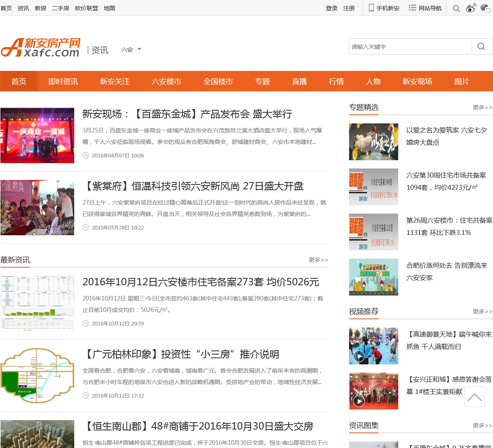Play the 安兴正和城 video thumbnail
The width and height of the screenshot is (493, 448).
coord(373,391)
